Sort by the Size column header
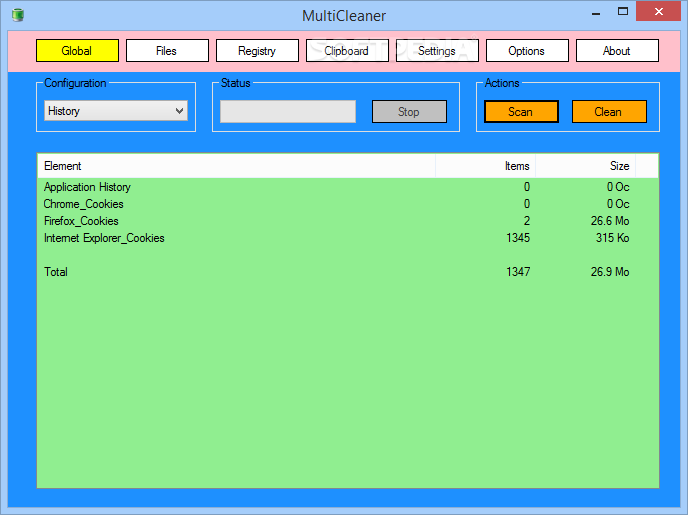This screenshot has height=515, width=688. [x=585, y=166]
